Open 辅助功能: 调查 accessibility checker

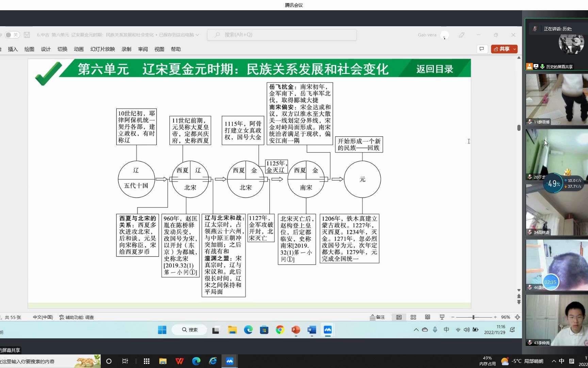click(77, 317)
